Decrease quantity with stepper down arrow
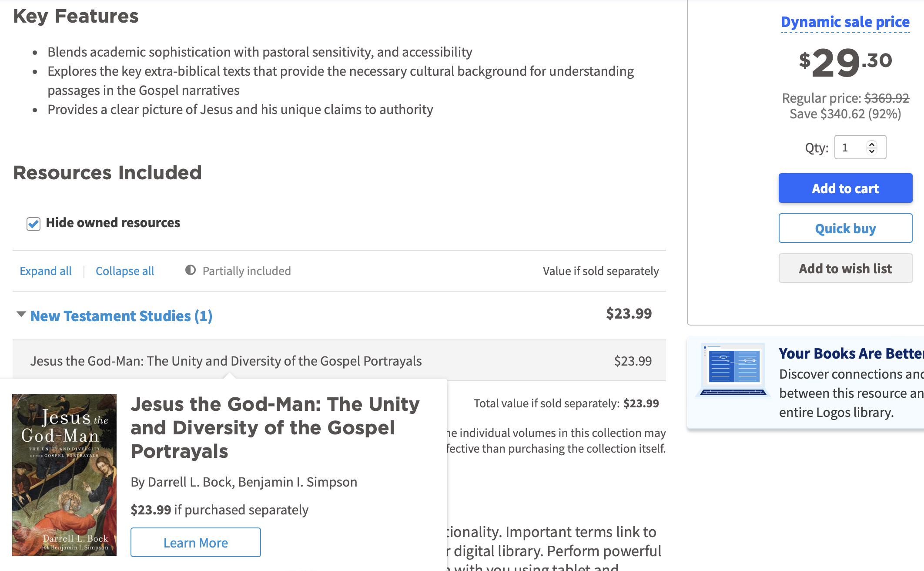 coord(871,151)
